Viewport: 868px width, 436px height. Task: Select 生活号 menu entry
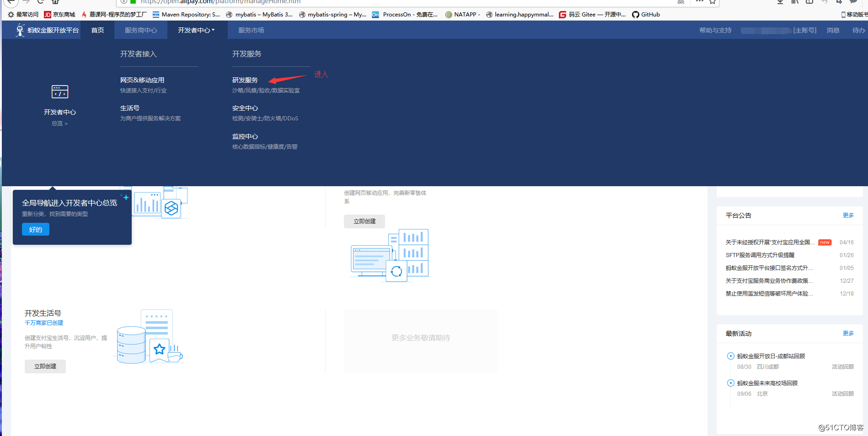pos(130,108)
